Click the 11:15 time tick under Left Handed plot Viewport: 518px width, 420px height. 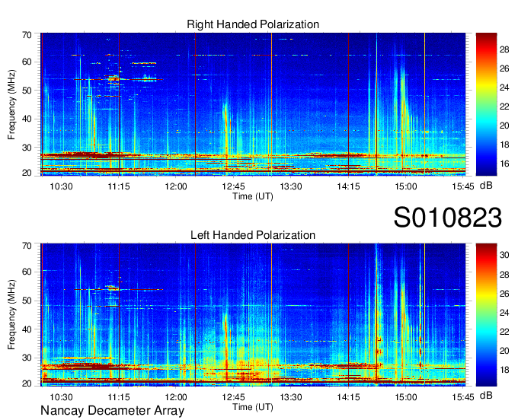(x=119, y=397)
